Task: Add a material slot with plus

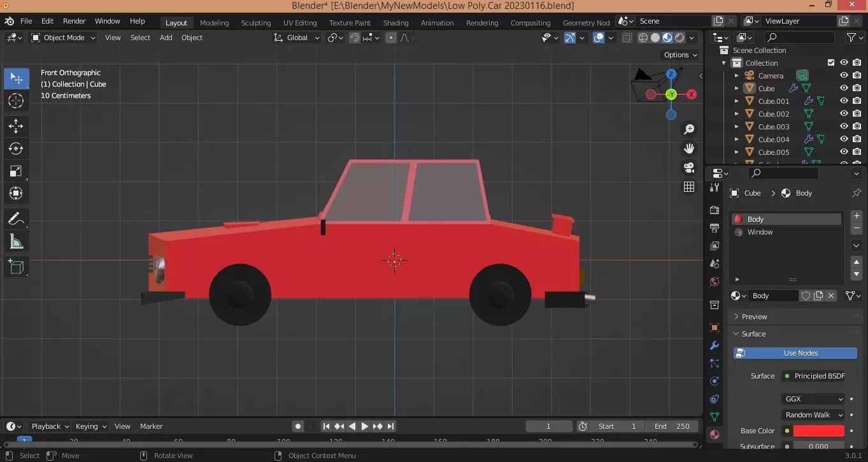Action: point(857,216)
